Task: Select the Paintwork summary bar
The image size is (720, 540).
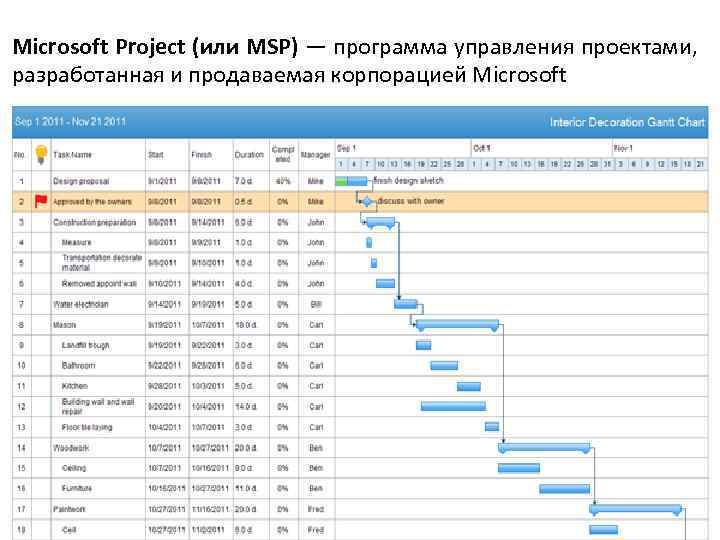Action: 636,509
